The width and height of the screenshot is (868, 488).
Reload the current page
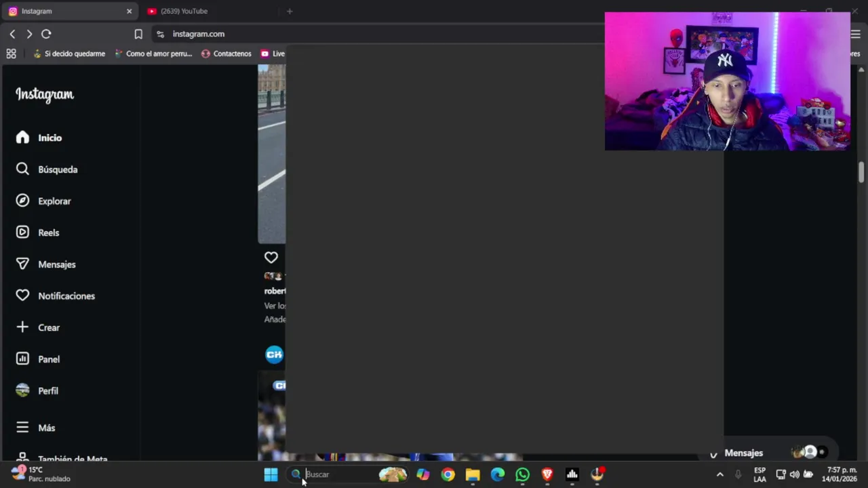coord(46,34)
